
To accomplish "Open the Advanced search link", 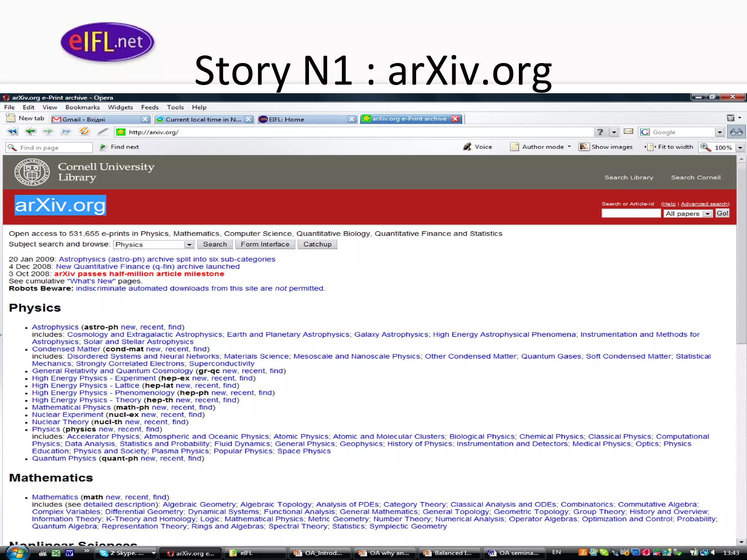I will pos(704,204).
